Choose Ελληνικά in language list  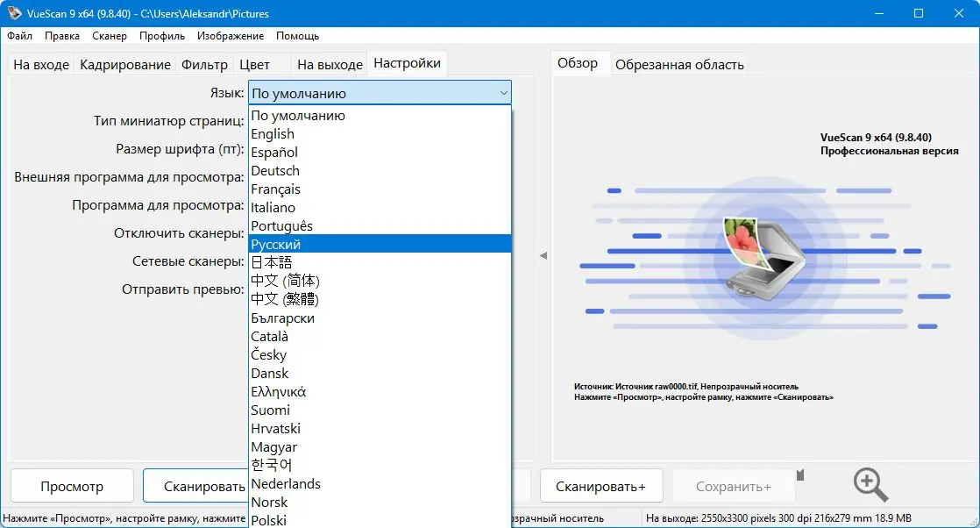click(x=380, y=392)
